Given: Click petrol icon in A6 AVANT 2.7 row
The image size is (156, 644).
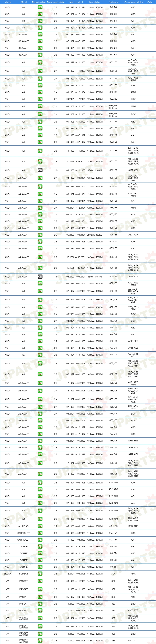Looking at the screenshot, I should coord(40,441).
